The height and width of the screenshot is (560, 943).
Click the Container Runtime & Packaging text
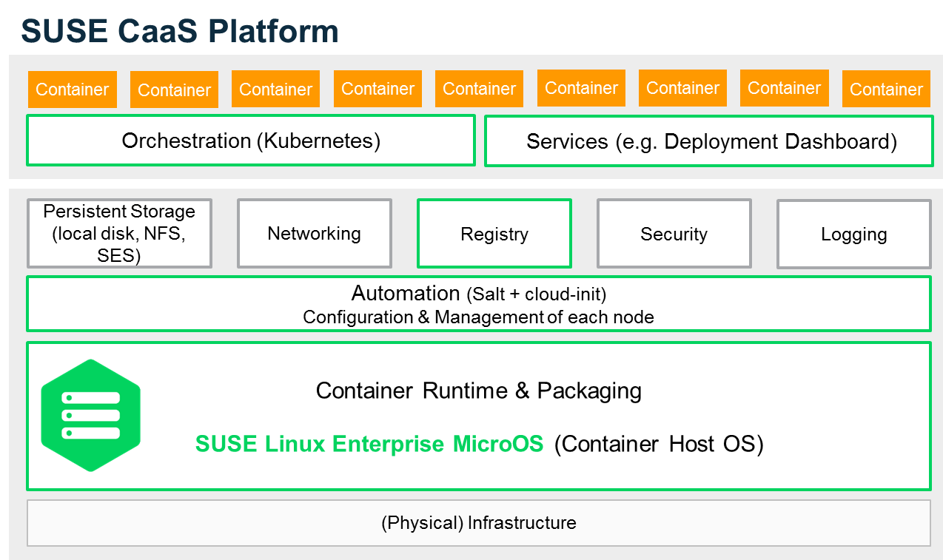point(479,391)
